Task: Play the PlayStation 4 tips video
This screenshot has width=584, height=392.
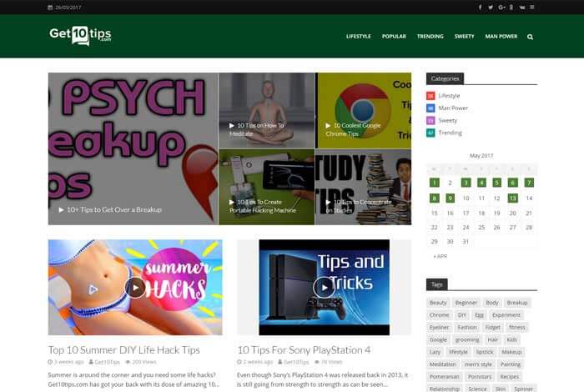Action: point(324,288)
